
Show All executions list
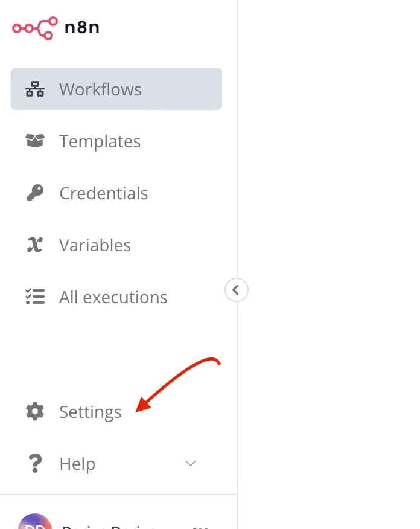[x=113, y=297]
